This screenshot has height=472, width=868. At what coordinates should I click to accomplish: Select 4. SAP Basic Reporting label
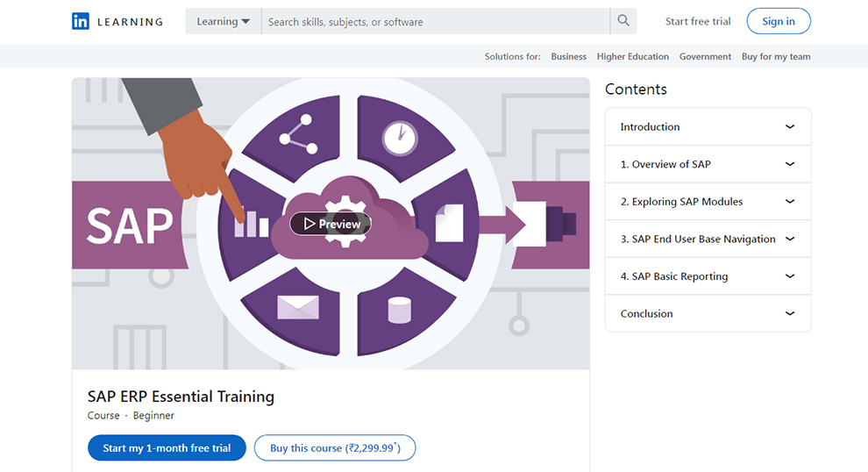tap(673, 275)
